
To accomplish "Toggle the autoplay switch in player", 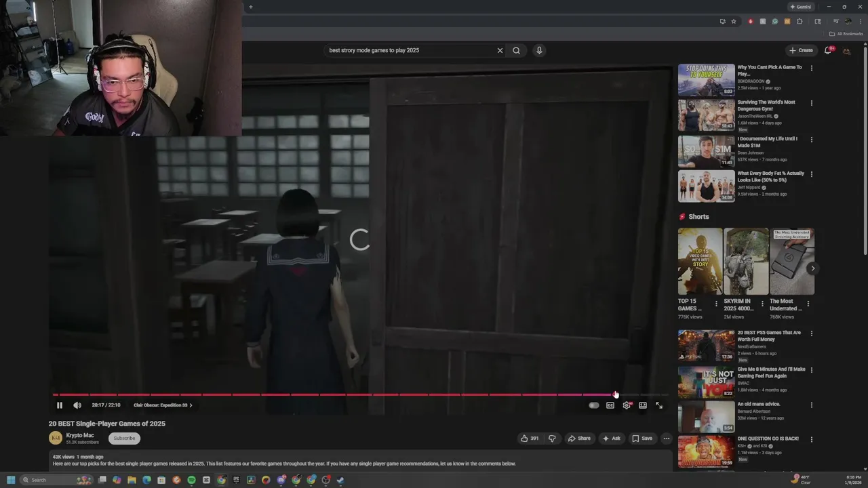I will (594, 405).
